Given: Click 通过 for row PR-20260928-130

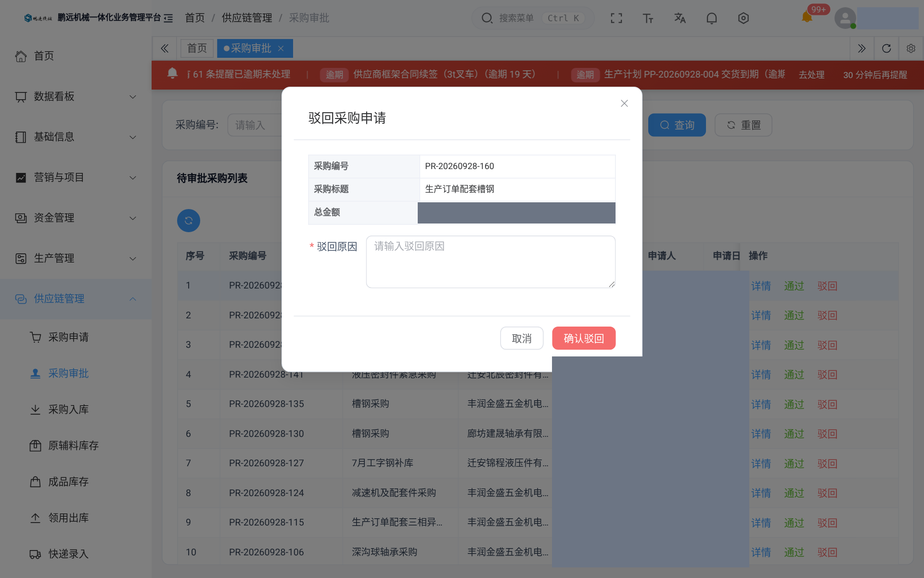Looking at the screenshot, I should (794, 434).
